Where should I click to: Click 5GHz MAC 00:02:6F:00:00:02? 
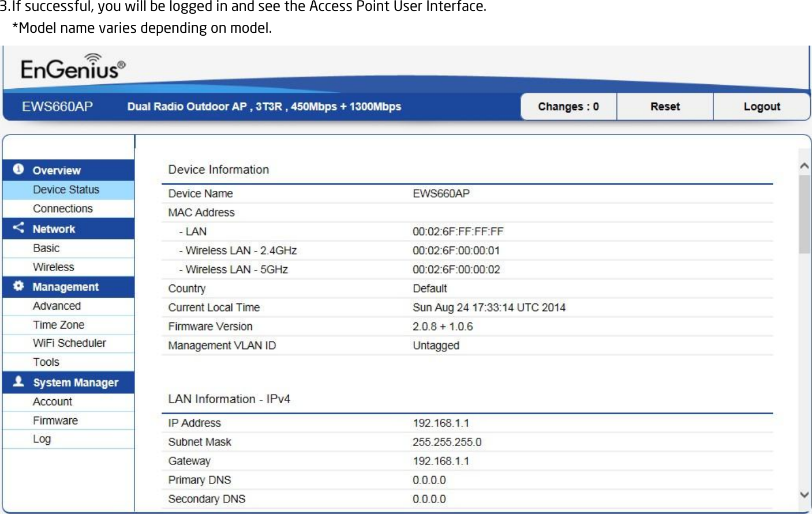[x=456, y=270]
